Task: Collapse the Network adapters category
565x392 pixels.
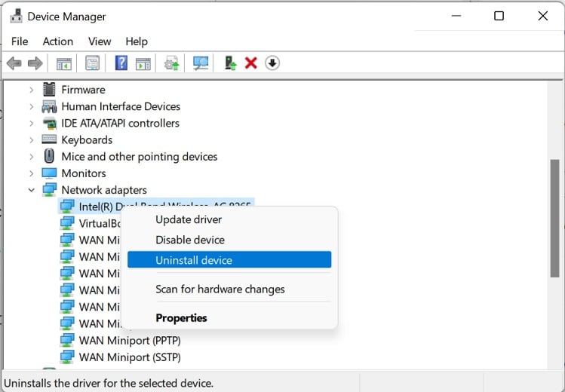Action: [x=32, y=190]
